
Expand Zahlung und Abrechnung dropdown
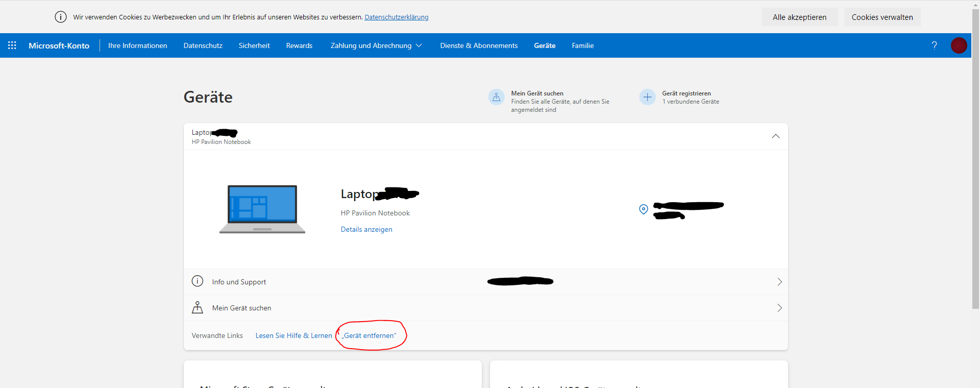pyautogui.click(x=376, y=45)
